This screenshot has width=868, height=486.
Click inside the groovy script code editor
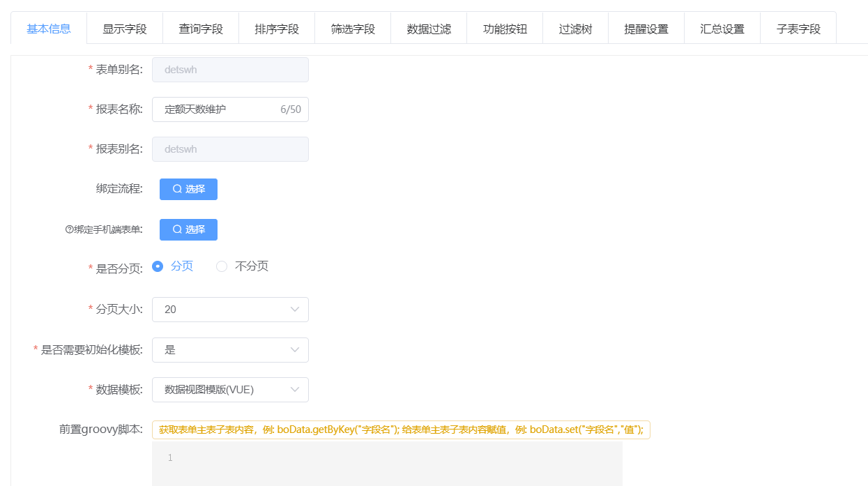point(387,464)
